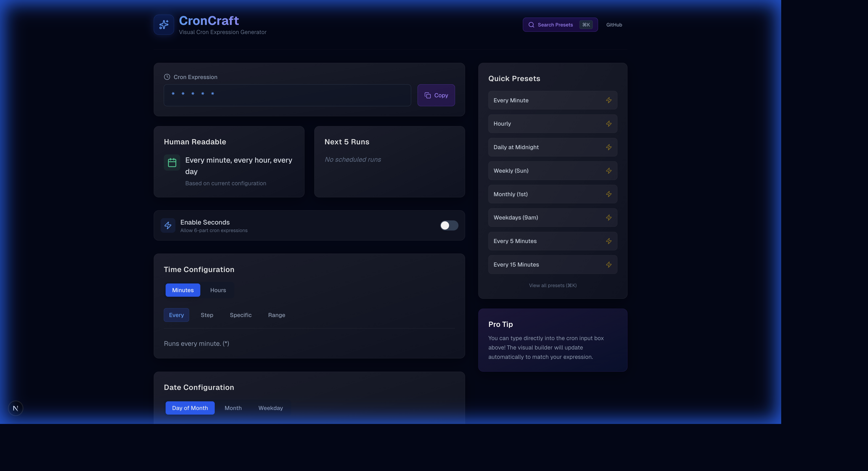Select the Step mode tab
The width and height of the screenshot is (868, 471).
207,315
